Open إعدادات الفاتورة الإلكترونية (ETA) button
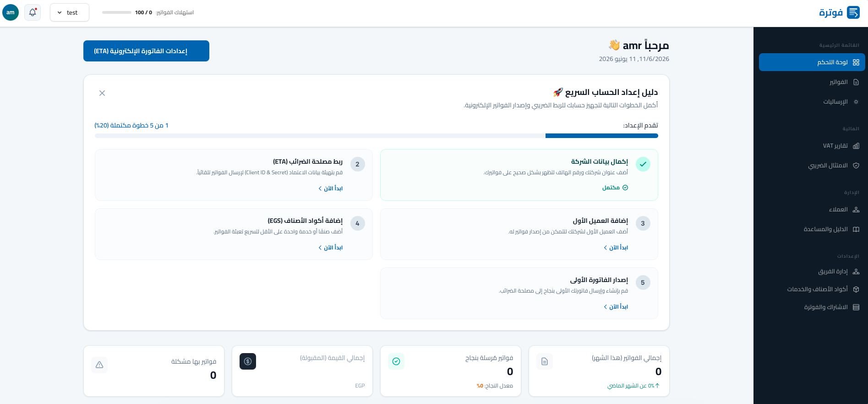868x404 pixels. tap(146, 51)
